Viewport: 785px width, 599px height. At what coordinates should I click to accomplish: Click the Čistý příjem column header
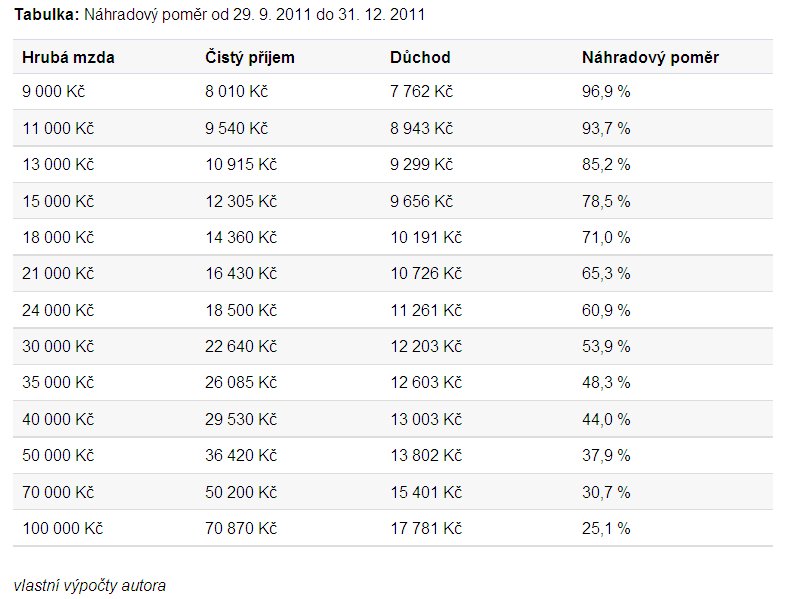(250, 57)
